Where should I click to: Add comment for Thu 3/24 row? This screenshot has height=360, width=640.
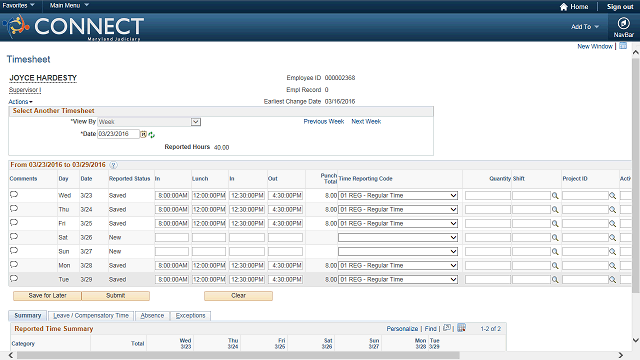pyautogui.click(x=14, y=209)
